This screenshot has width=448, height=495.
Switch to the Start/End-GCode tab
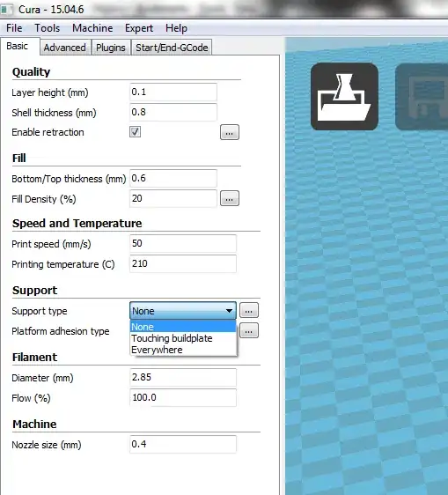(172, 48)
